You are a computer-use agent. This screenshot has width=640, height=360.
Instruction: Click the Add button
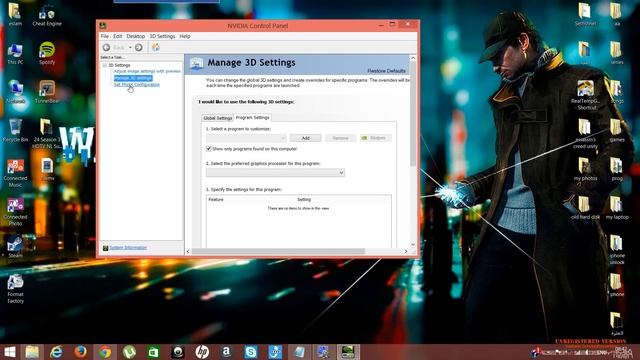pos(305,138)
